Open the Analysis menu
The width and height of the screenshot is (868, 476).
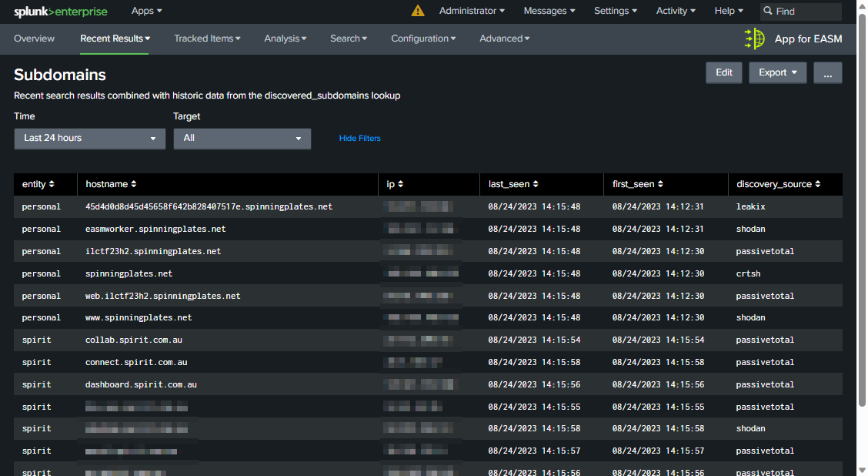point(285,39)
